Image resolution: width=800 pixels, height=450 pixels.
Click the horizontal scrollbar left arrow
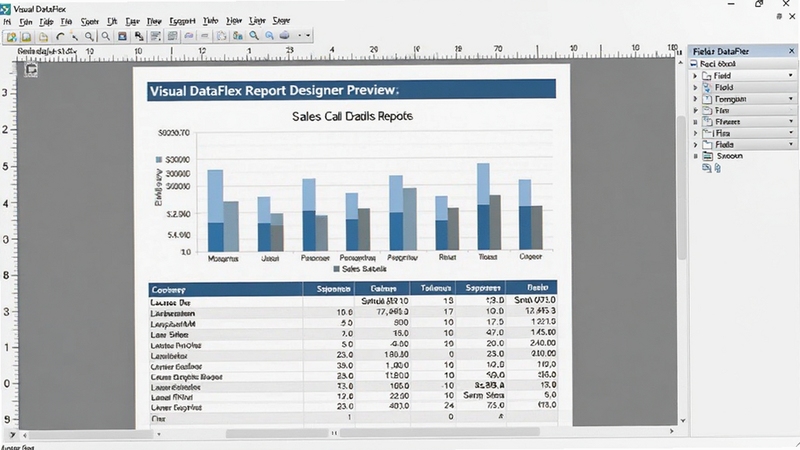[x=25, y=435]
